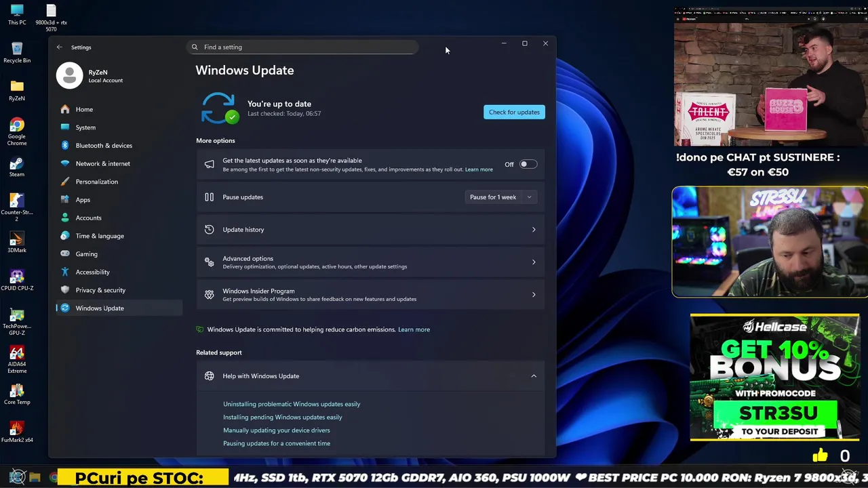The height and width of the screenshot is (488, 868).
Task: Open Accessibility settings category
Action: [119, 272]
